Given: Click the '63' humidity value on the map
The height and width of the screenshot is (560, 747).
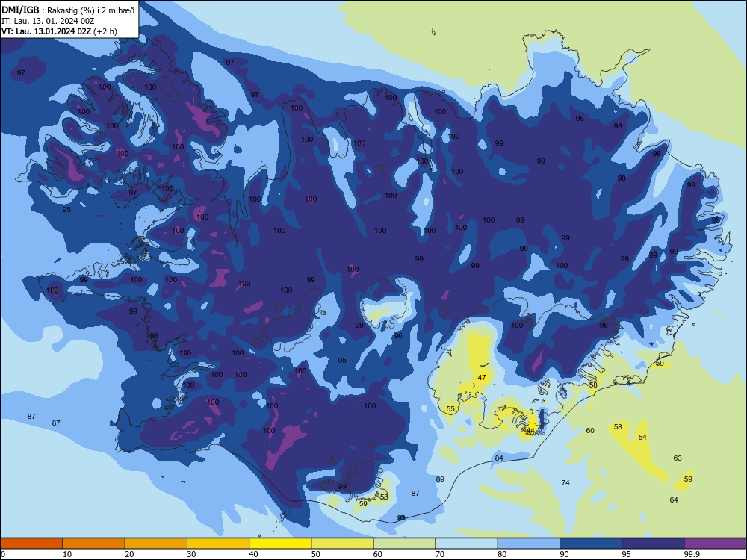Looking at the screenshot, I should [678, 458].
